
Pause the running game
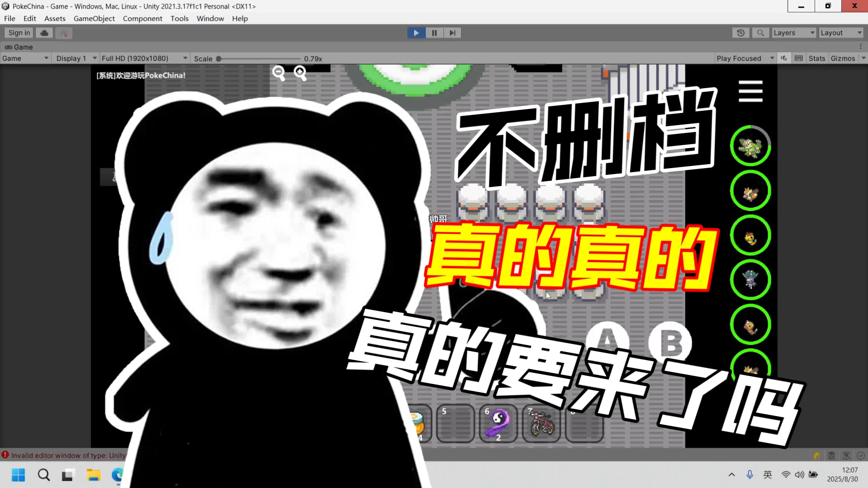(434, 33)
